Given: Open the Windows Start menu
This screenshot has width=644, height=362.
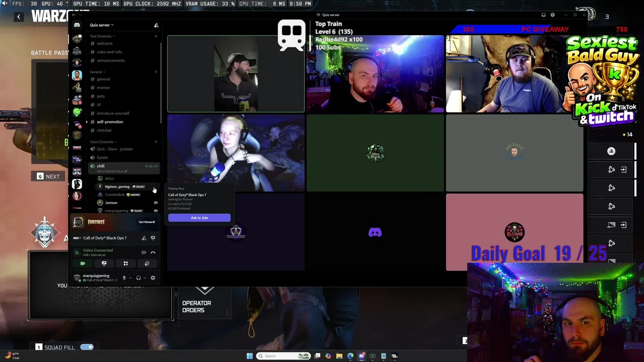Looking at the screenshot, I should (x=250, y=356).
